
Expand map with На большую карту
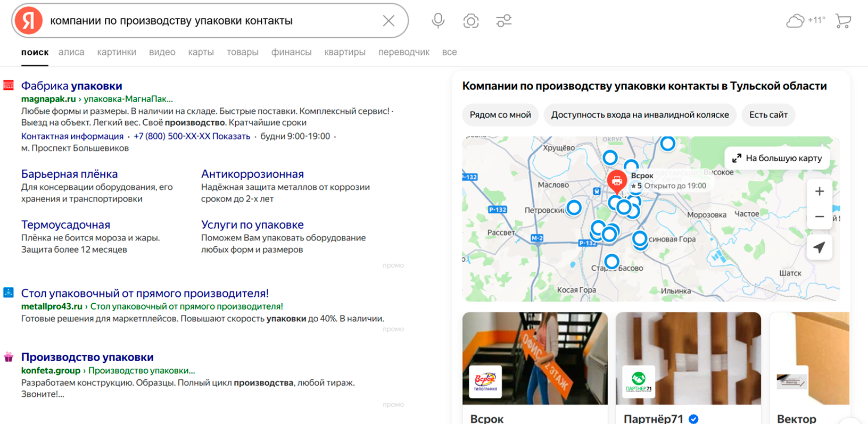777,158
